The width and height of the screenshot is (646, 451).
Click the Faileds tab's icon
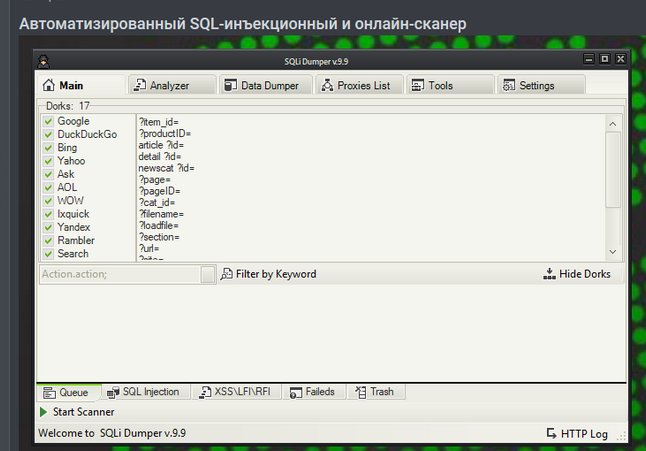pos(296,393)
